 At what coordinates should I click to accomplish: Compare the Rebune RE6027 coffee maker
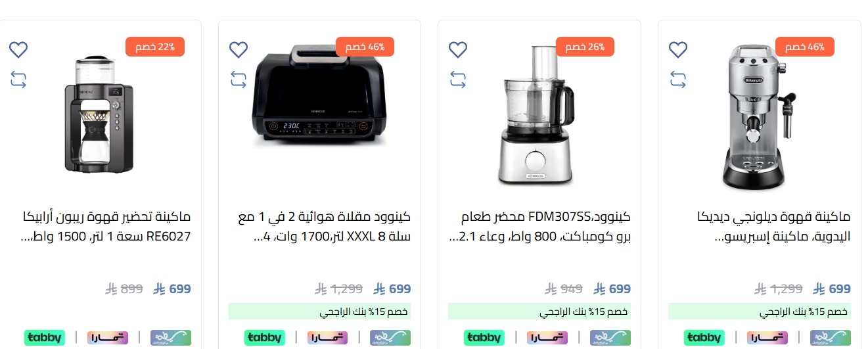coord(18,80)
